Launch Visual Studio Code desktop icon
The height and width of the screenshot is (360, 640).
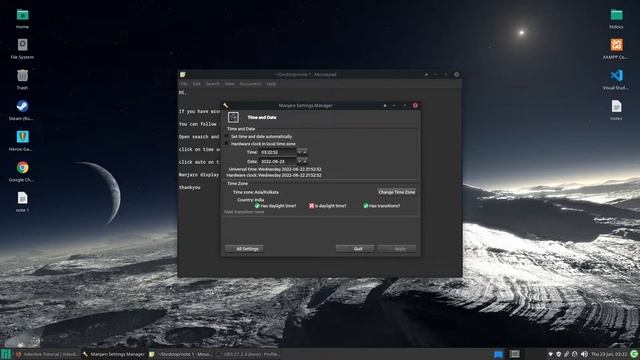pyautogui.click(x=616, y=76)
